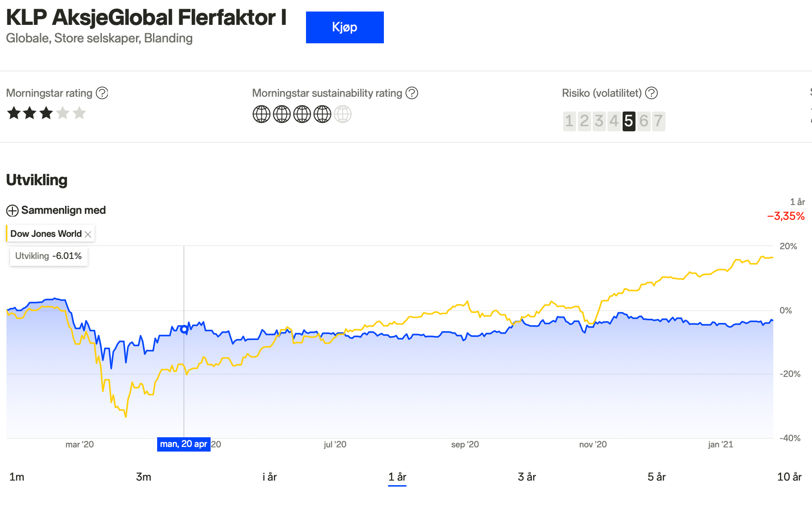The image size is (812, 505).
Task: Select the 1m time range
Action: click(17, 477)
